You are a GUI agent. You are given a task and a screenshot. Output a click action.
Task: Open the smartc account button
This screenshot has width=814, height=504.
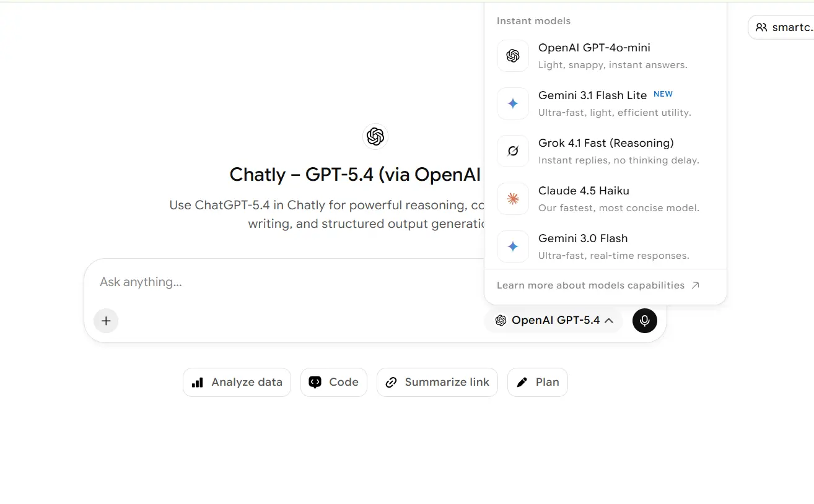781,27
